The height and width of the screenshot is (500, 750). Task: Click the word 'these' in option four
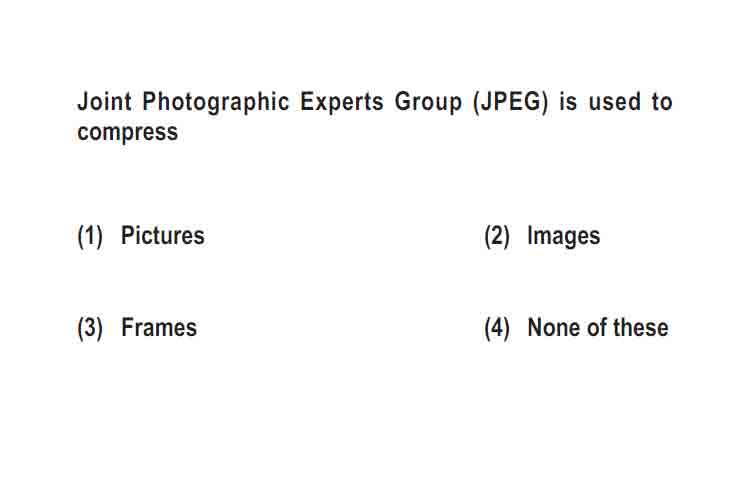pos(641,328)
